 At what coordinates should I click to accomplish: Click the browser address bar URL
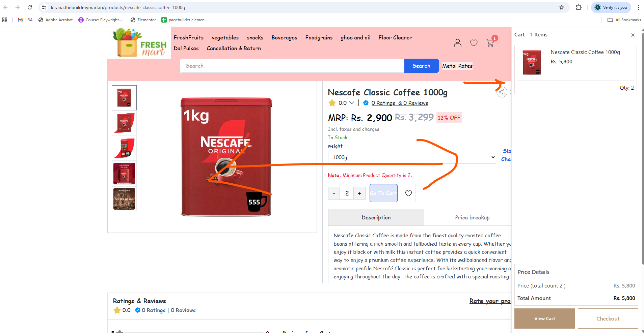(x=118, y=7)
